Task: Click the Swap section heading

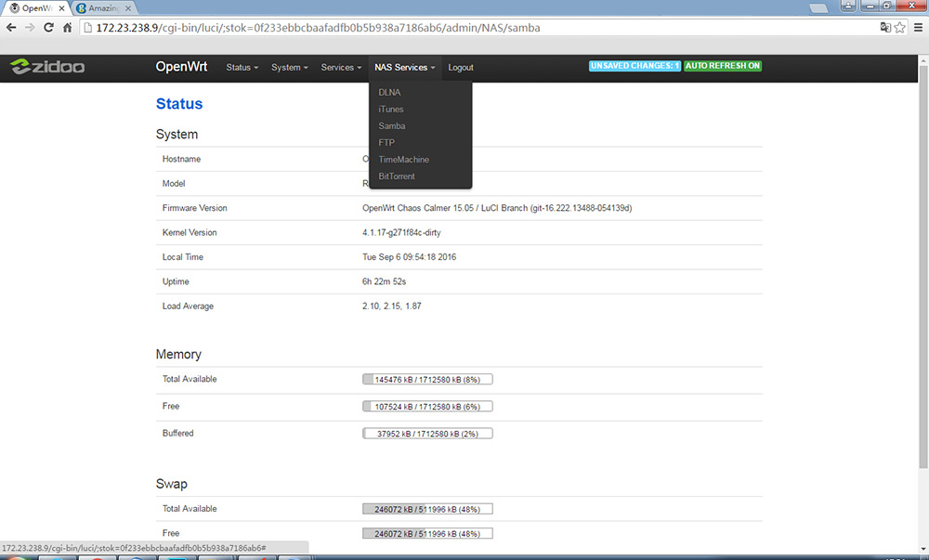Action: (x=171, y=484)
